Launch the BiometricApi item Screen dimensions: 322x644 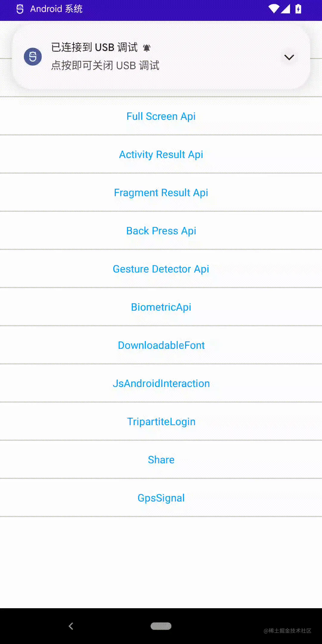161,307
